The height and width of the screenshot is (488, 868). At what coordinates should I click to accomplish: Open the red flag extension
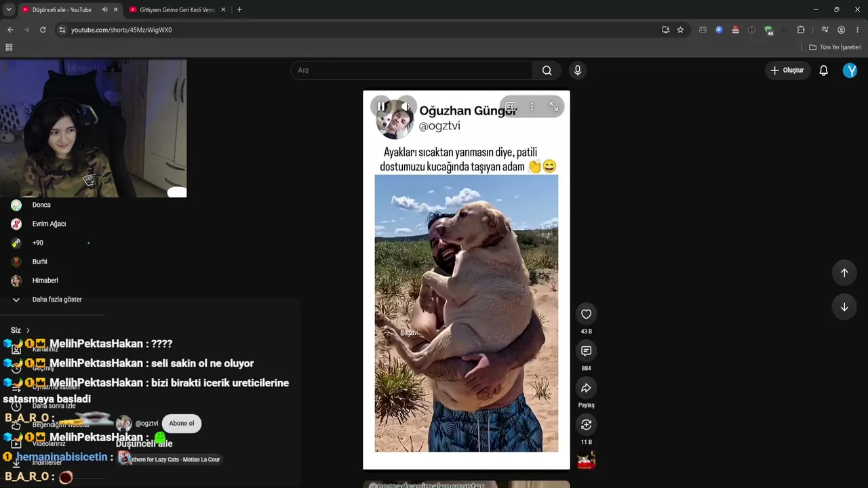pos(735,30)
